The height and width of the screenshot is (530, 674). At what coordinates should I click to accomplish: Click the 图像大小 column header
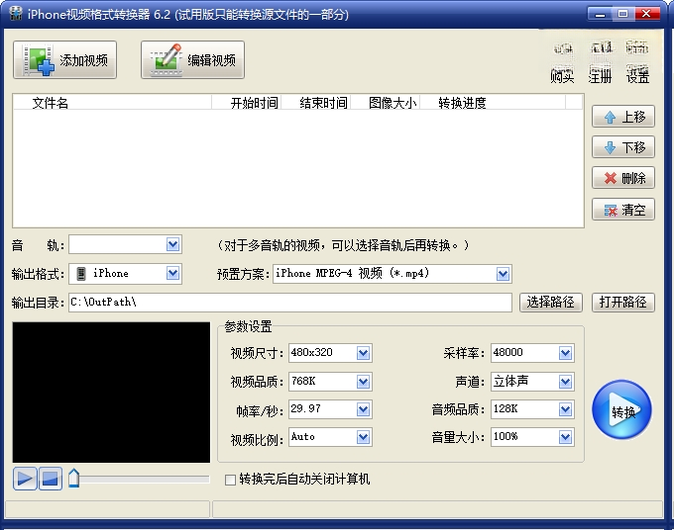[386, 103]
